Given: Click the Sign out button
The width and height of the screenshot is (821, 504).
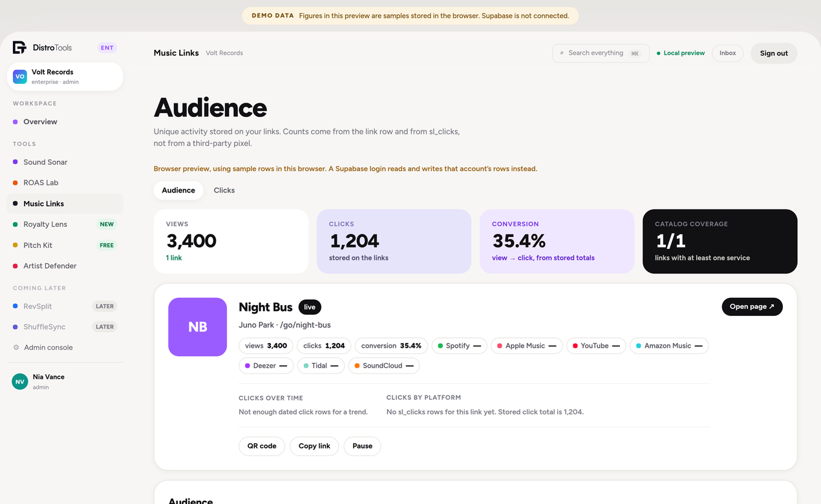Looking at the screenshot, I should (774, 53).
